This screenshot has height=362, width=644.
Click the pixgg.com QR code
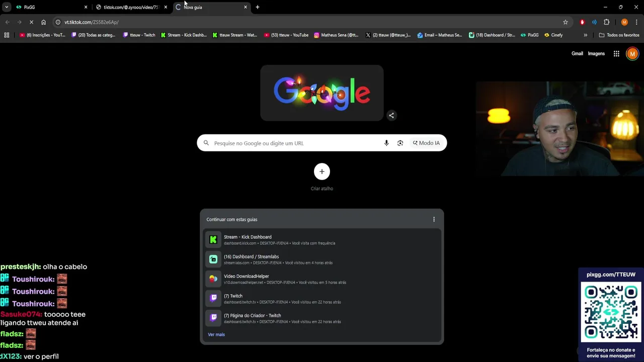point(611,312)
